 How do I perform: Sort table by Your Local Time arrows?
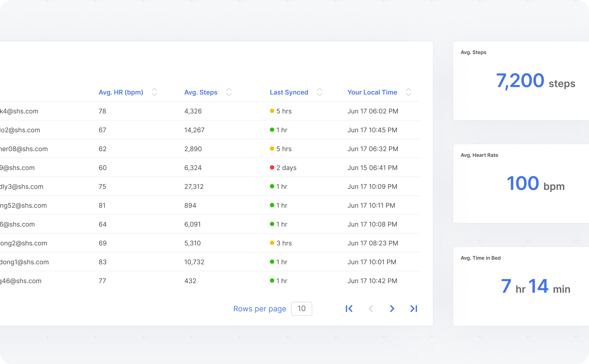(408, 92)
